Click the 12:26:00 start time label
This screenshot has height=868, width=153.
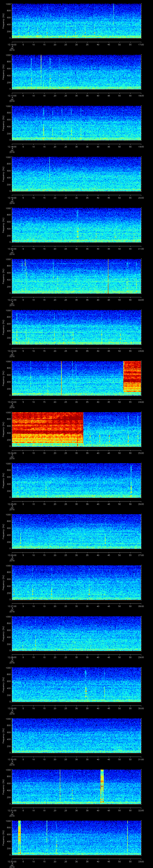pyautogui.click(x=12, y=555)
